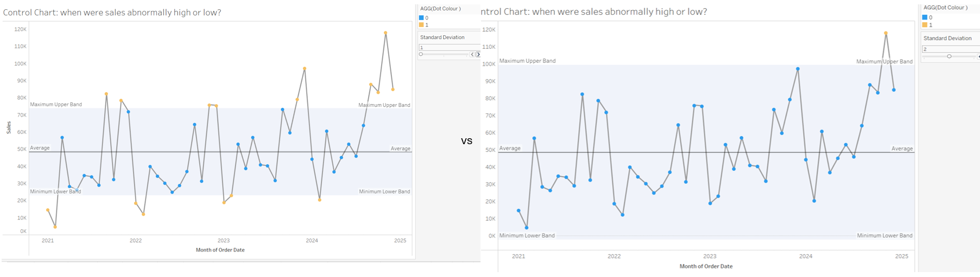Click the increase arrow on left Standard Deviation slider
Image resolution: width=980 pixels, height=277 pixels.
(x=478, y=54)
